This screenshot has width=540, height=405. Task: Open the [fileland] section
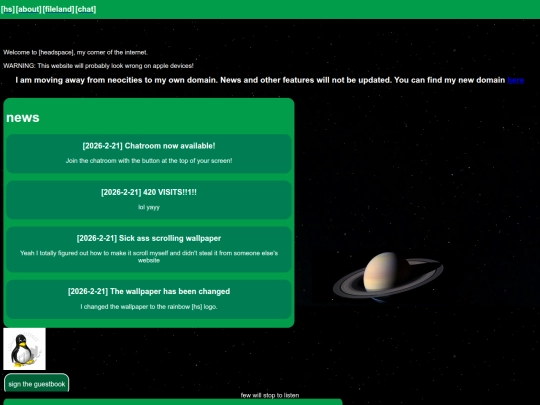(59, 9)
